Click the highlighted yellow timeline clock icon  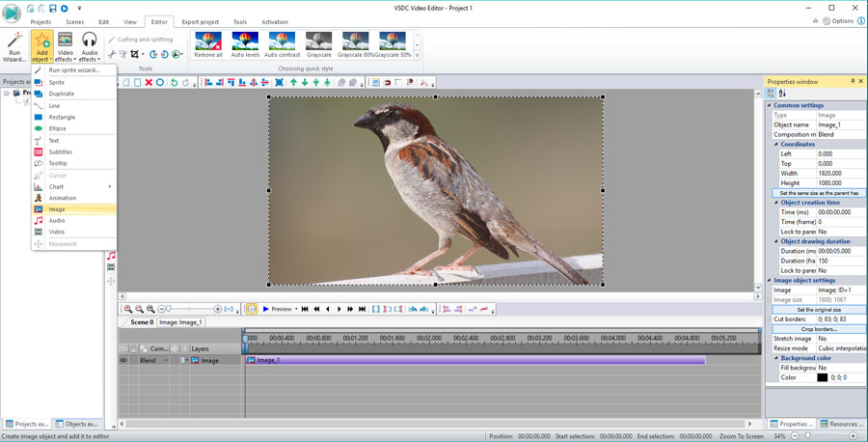(252, 309)
